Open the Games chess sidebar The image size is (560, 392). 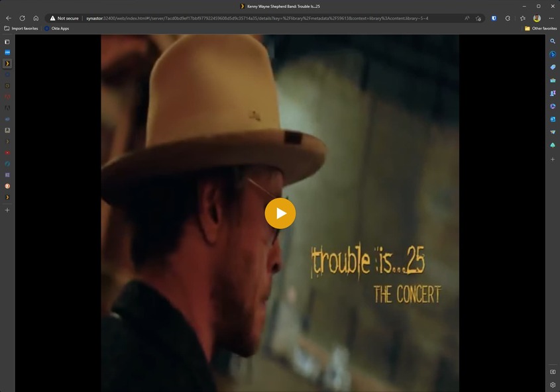click(553, 93)
